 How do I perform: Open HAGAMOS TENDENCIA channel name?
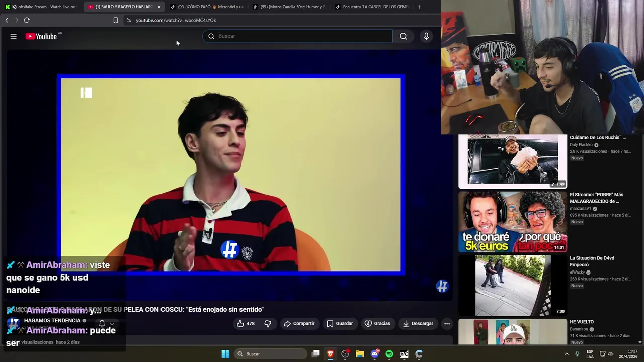52,320
